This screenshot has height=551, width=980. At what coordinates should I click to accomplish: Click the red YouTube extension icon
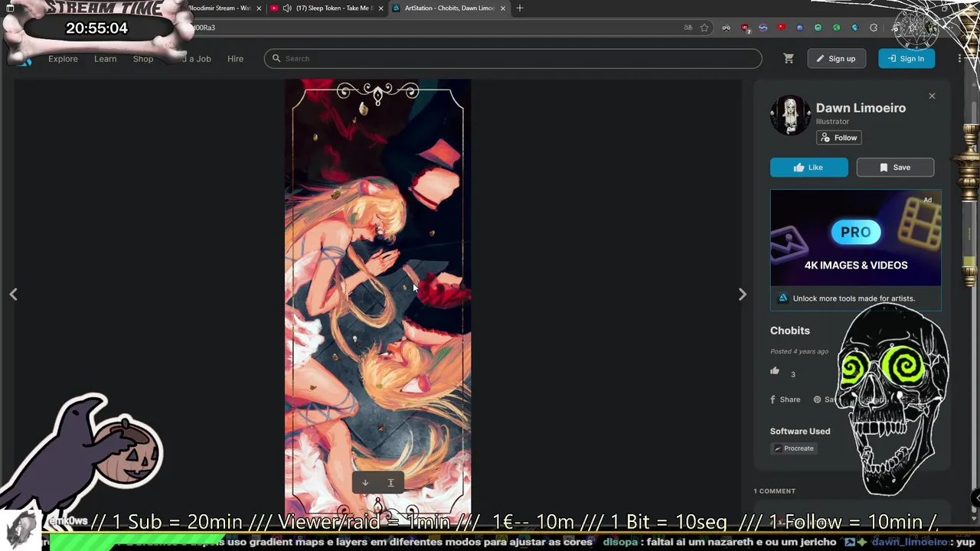click(x=781, y=28)
